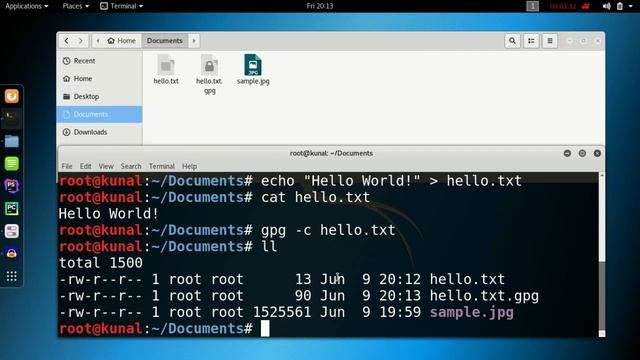Open the terminal Search menu
Viewport: 640px width, 360px height.
tap(131, 166)
